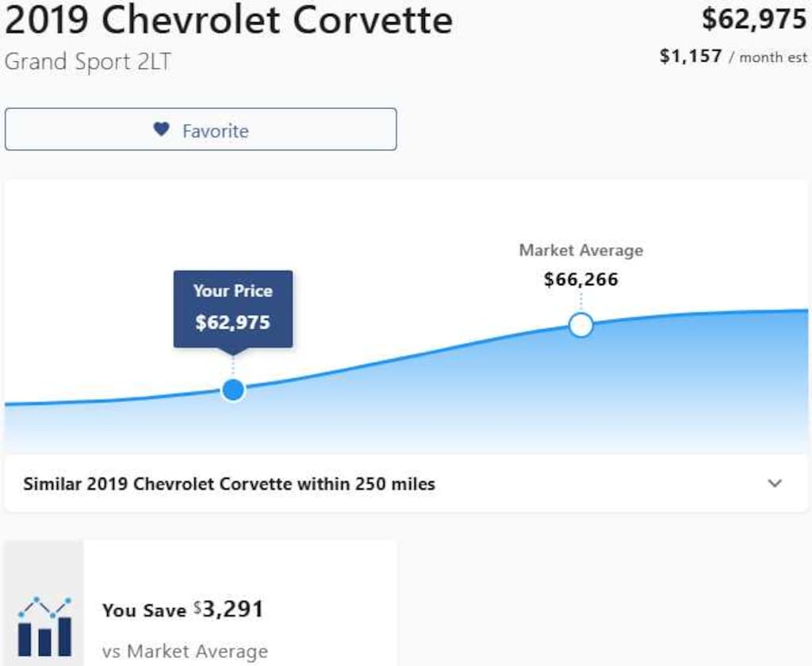Click the white Market Average marker dot
812x666 pixels.
581,324
